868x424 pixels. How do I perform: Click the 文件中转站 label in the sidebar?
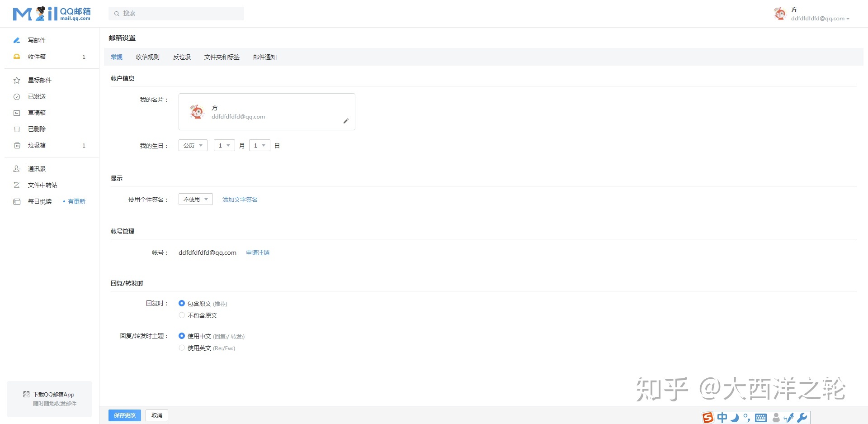42,185
